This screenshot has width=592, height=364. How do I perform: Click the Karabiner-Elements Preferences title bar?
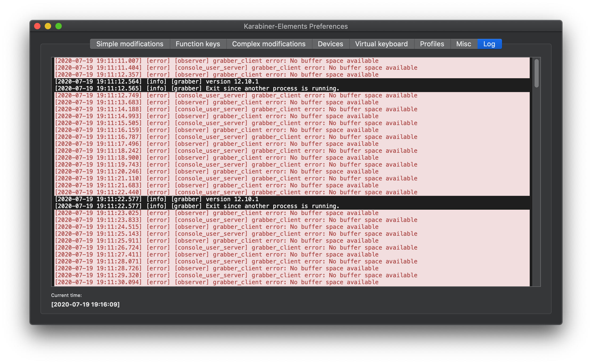coord(295,26)
